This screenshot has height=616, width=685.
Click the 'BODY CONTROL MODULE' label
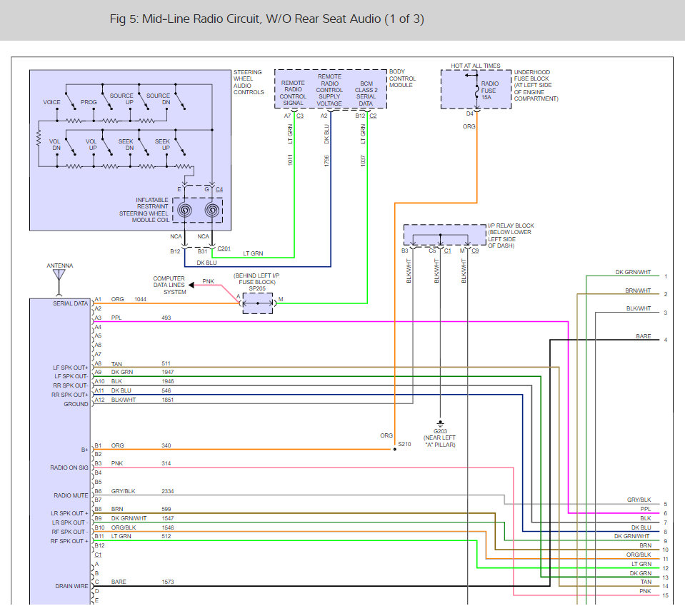click(x=402, y=78)
